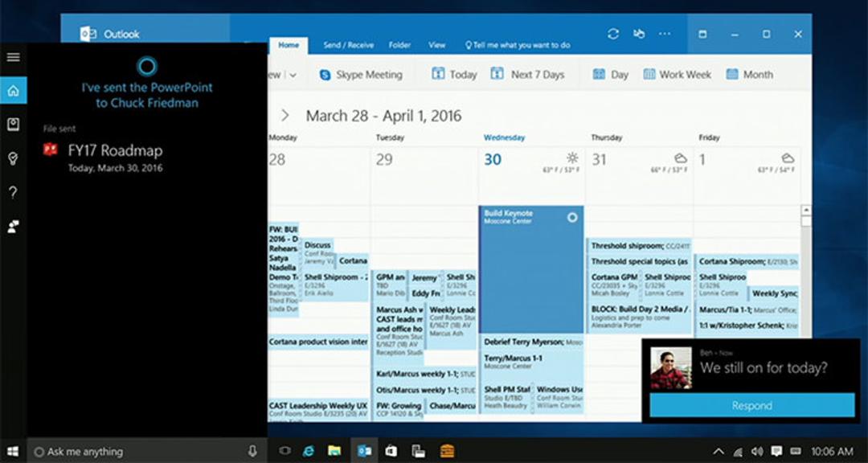This screenshot has height=463, width=868.
Task: Switch calendar to Work Week view
Action: [678, 74]
